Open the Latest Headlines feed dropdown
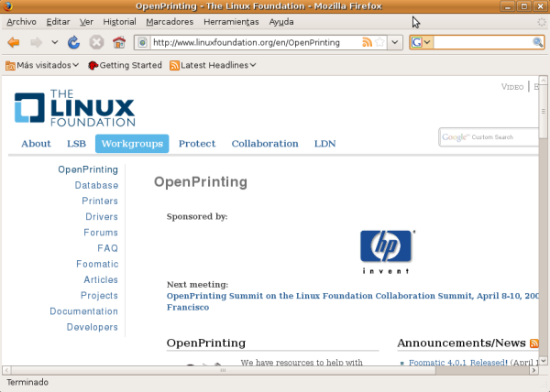This screenshot has height=392, width=550. pos(213,65)
